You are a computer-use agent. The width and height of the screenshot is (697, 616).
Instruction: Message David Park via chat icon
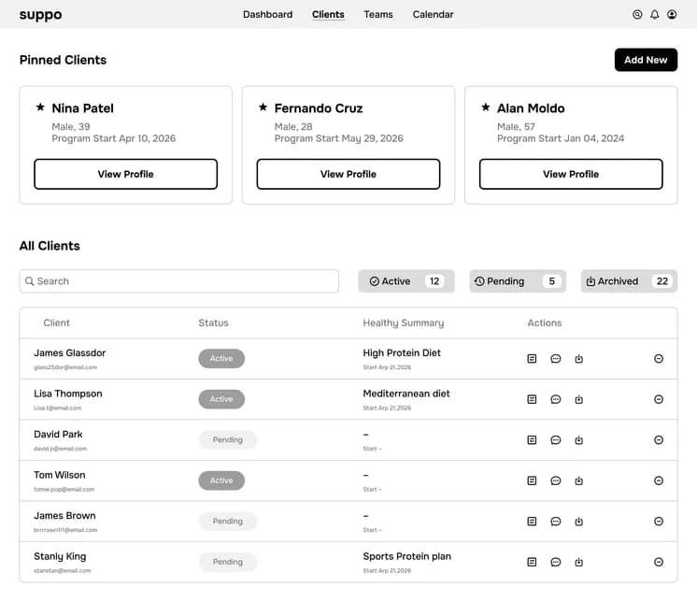[x=555, y=440]
